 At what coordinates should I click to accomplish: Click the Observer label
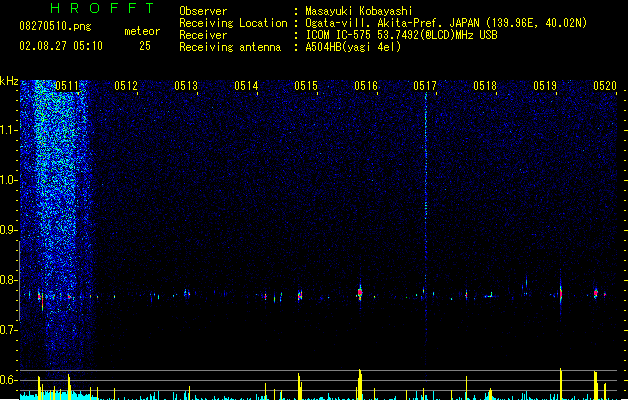(203, 11)
